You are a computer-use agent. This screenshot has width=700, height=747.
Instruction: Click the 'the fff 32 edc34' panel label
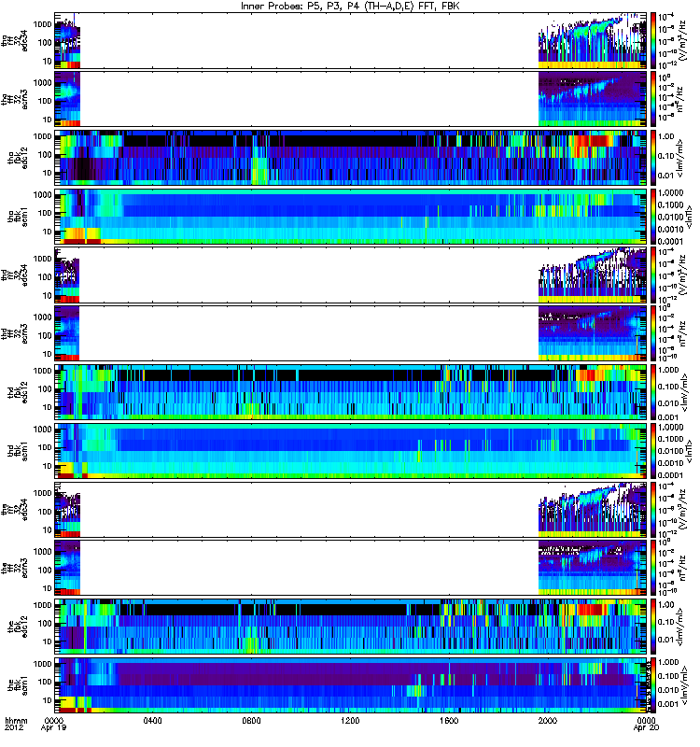coord(15,510)
